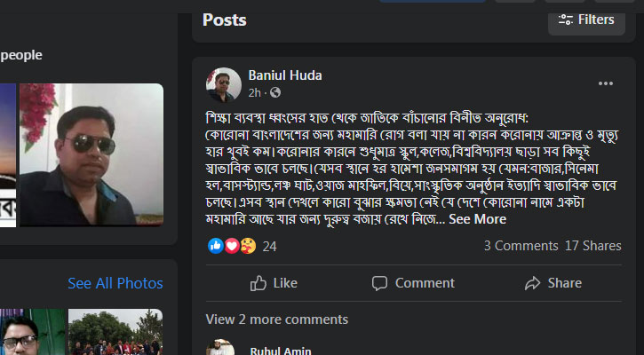Open the See All Photos link
Screen dimensions: 644x355
[x=115, y=283]
